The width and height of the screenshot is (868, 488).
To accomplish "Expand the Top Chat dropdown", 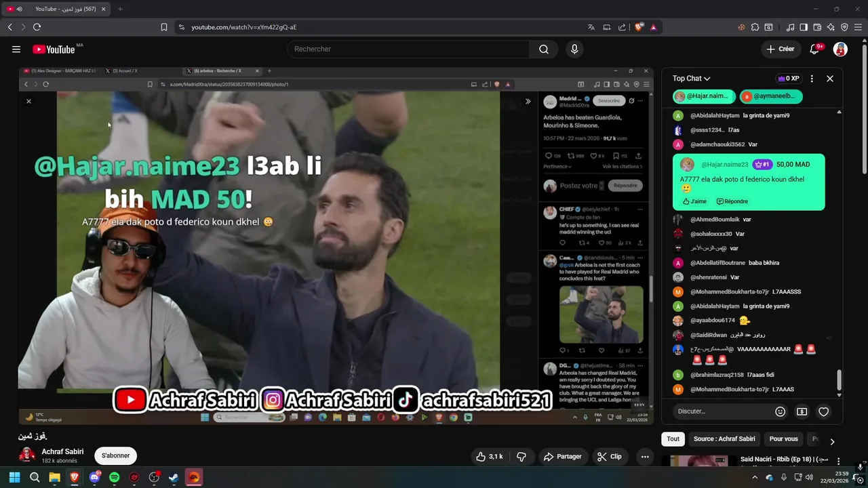I will pyautogui.click(x=691, y=79).
